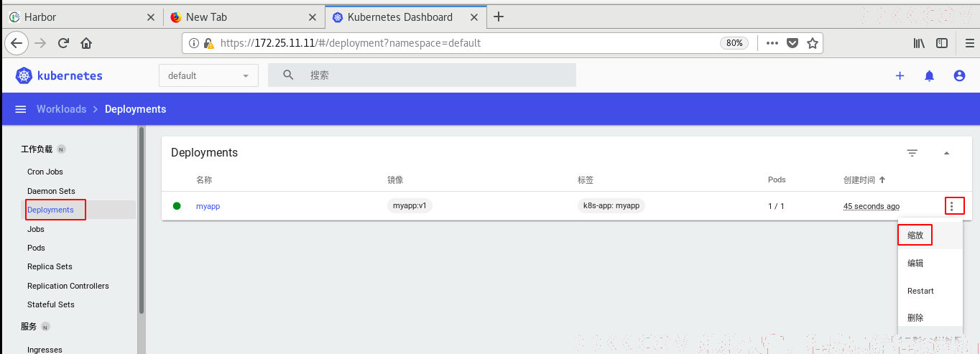
Task: Click the sidebar vertical scrollbar
Action: (x=142, y=220)
